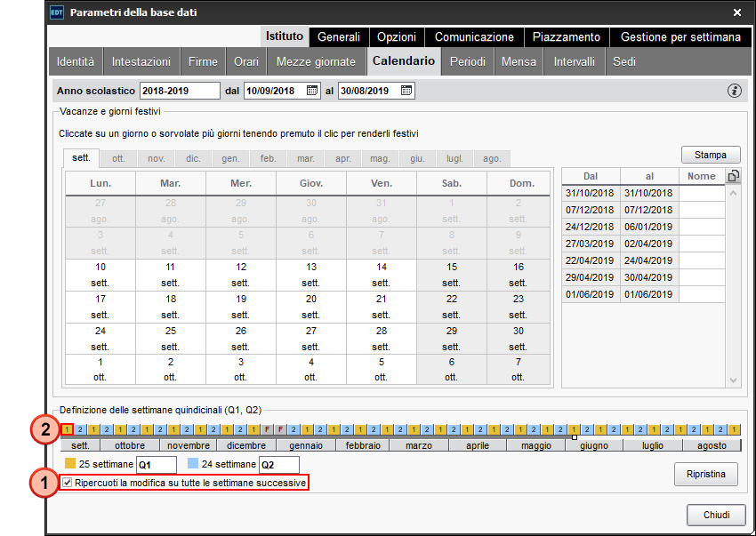Viewport: 756px width, 536px height.
Task: Click the Nome column header
Action: (x=702, y=176)
